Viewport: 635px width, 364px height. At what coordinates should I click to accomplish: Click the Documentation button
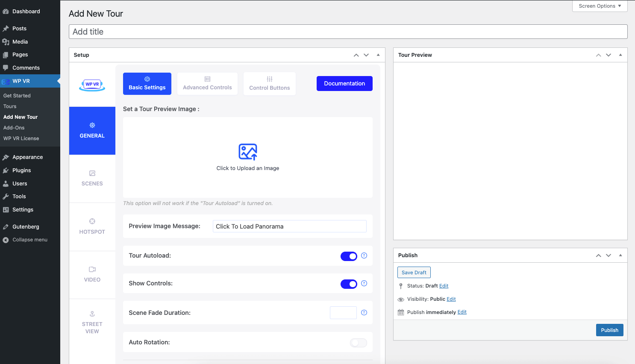click(344, 84)
